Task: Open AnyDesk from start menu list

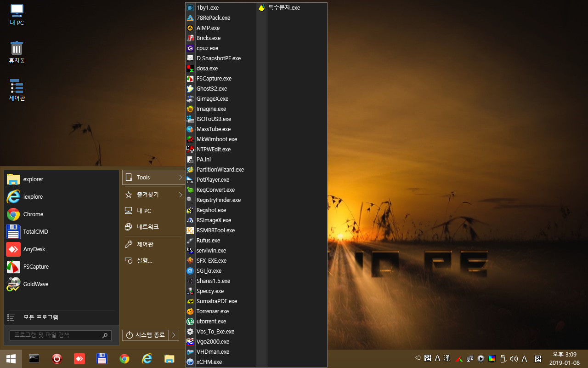Action: click(x=61, y=249)
